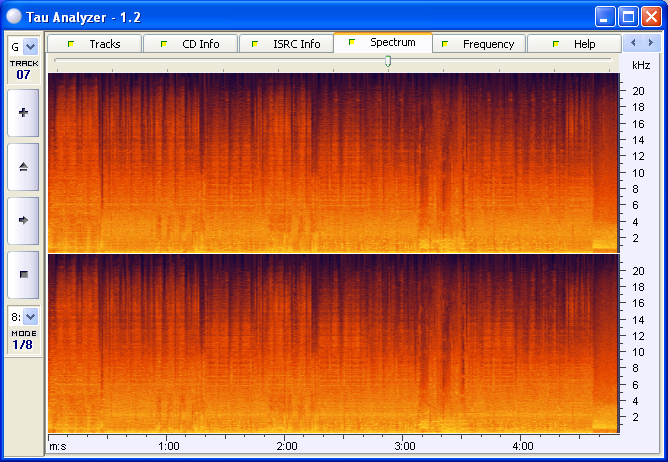Viewport: 668px width, 462px height.
Task: Click the Tau Analyzer title bar icon
Action: [15, 16]
